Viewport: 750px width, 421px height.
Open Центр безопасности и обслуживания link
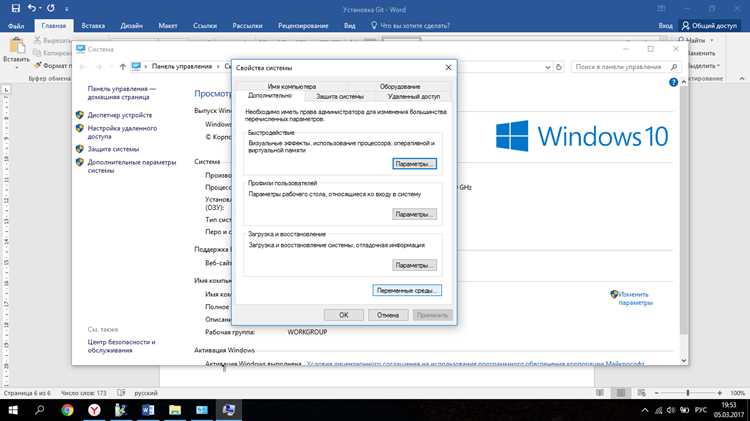point(121,346)
